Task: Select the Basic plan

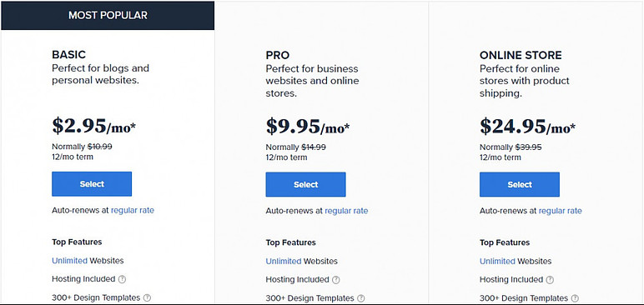Action: point(92,184)
